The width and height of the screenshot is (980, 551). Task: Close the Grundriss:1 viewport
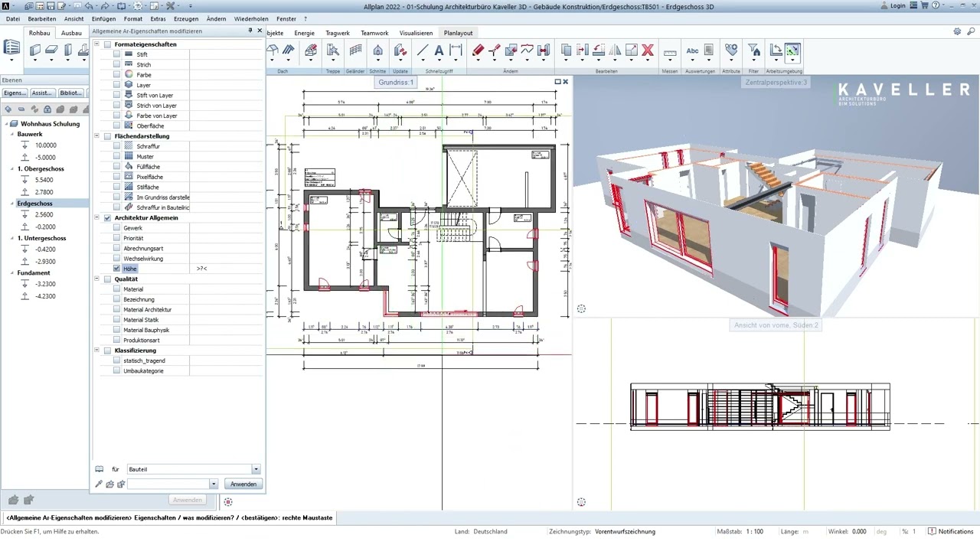tap(566, 82)
